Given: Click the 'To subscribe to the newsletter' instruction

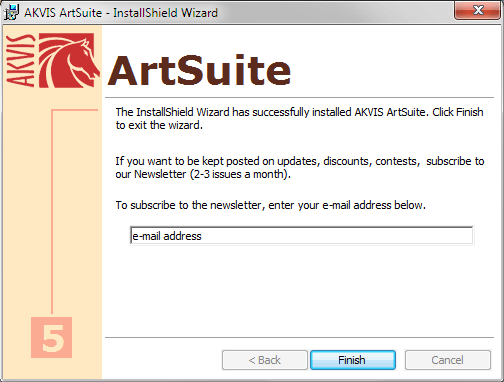Looking at the screenshot, I should coord(271,205).
